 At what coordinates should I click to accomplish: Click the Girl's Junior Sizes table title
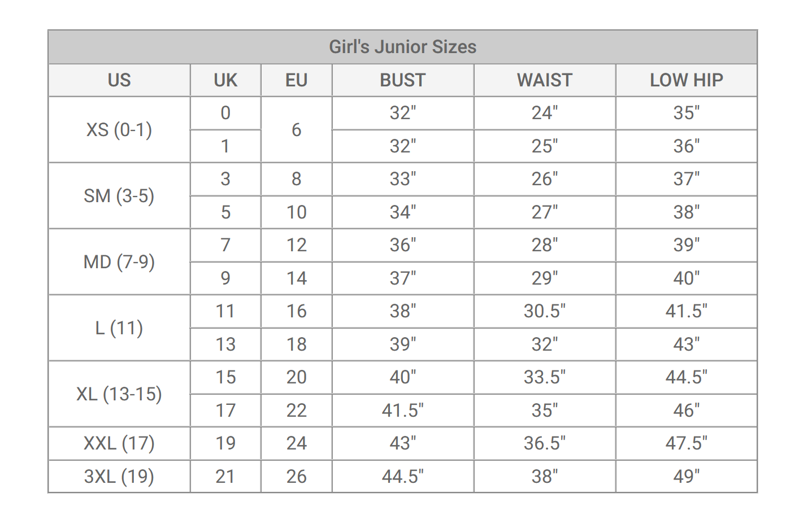click(402, 47)
